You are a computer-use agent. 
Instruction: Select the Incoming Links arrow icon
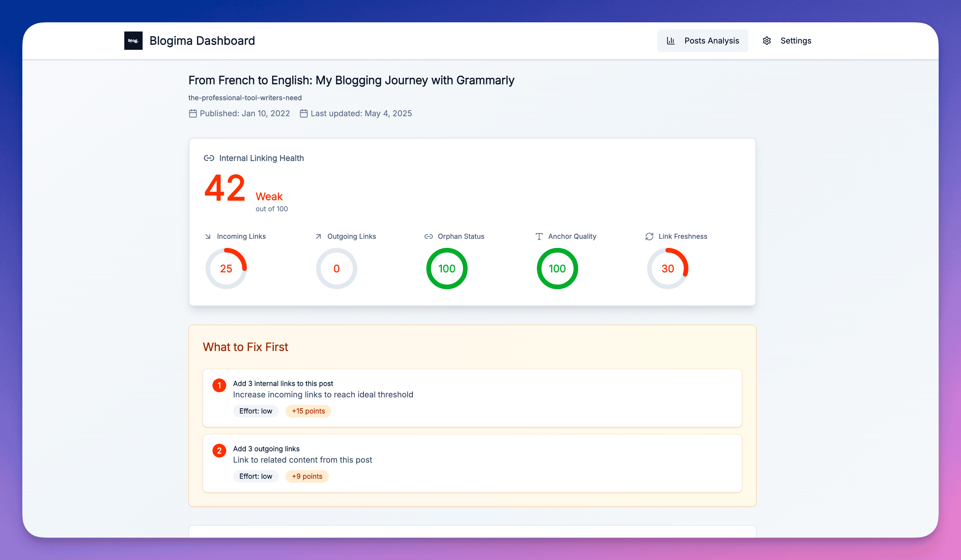(207, 236)
